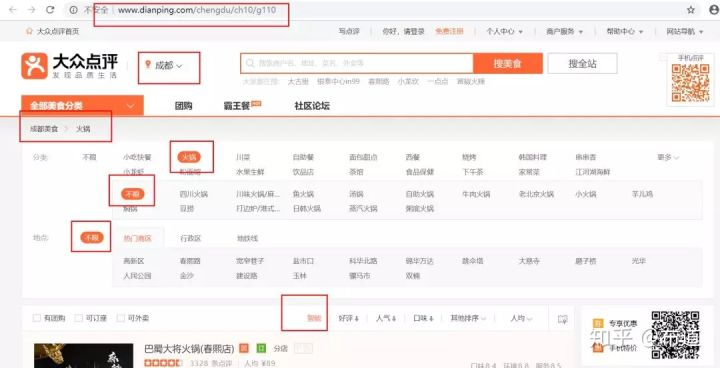The image size is (720, 368).
Task: Open the 巴蜀大将火锅(春熙店) listing link
Action: point(189,348)
